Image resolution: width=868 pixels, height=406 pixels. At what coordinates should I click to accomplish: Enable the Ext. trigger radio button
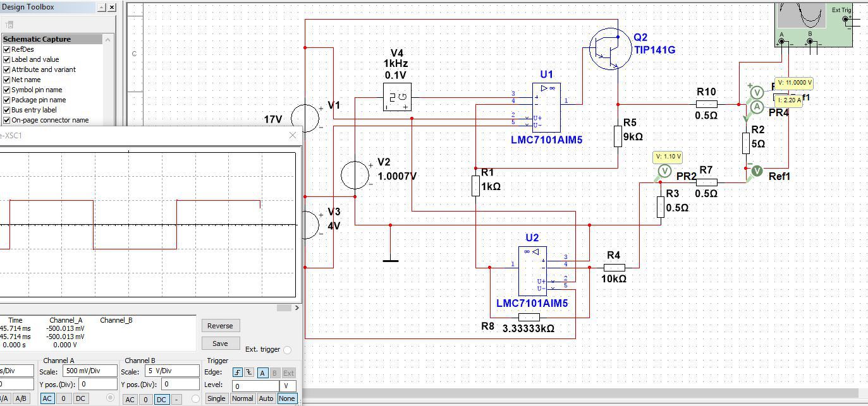coord(288,350)
